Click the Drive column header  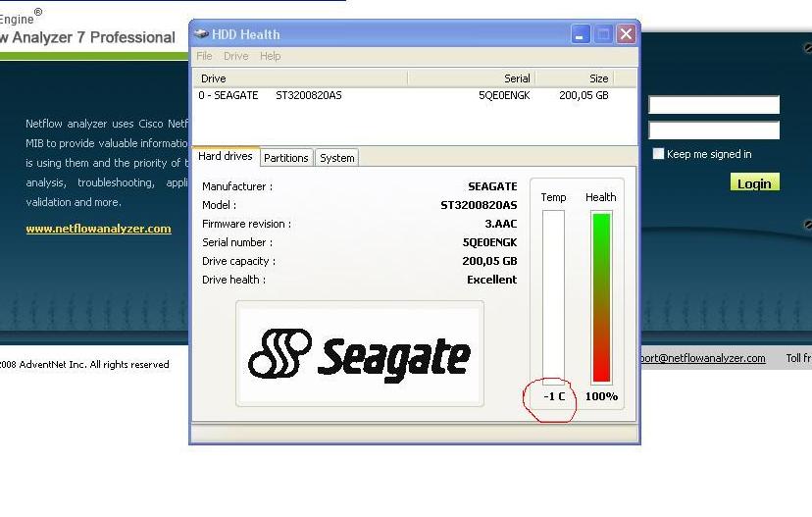point(300,78)
